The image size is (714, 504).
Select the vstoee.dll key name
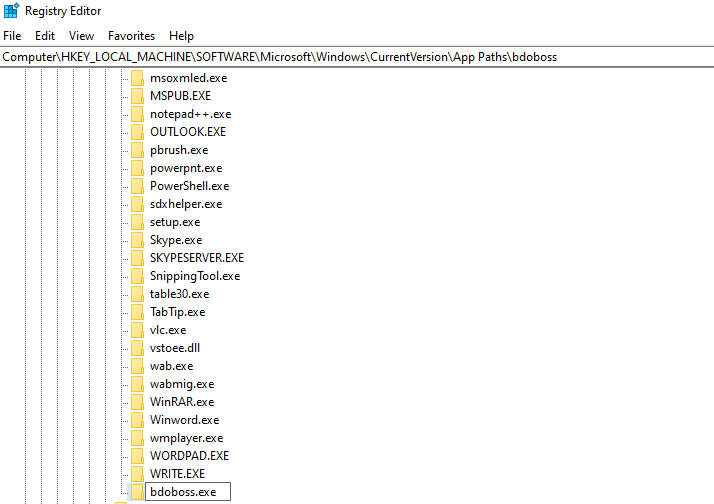(x=175, y=348)
